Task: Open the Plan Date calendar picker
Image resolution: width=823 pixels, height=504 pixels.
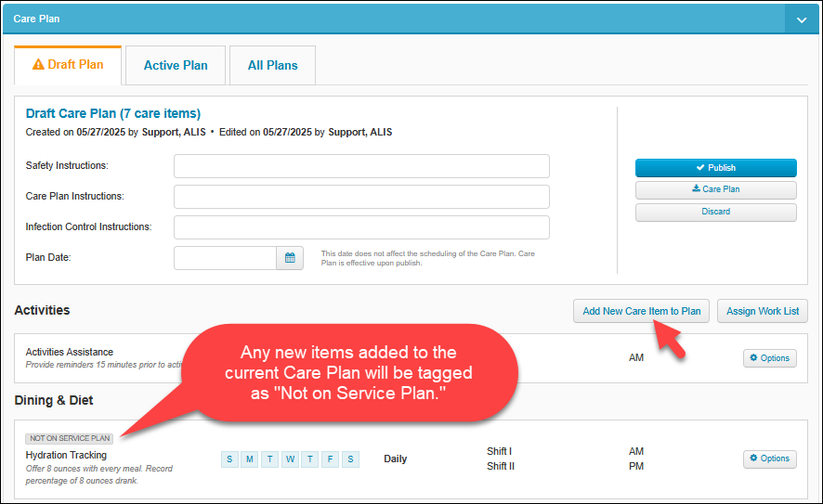Action: pyautogui.click(x=290, y=258)
